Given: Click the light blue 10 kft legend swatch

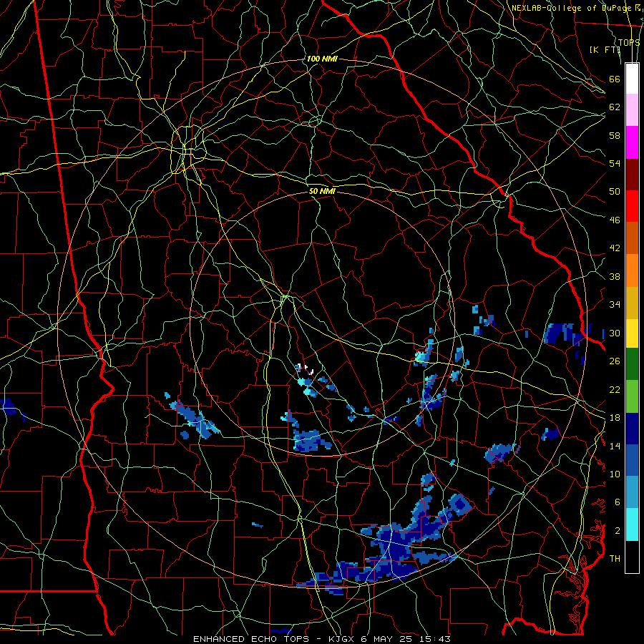Looking at the screenshot, I should pos(632,492).
